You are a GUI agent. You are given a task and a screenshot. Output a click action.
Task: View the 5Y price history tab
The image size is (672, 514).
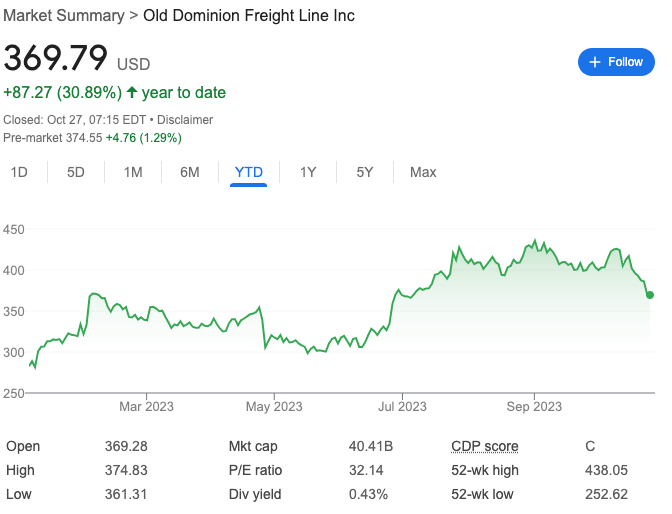(365, 172)
